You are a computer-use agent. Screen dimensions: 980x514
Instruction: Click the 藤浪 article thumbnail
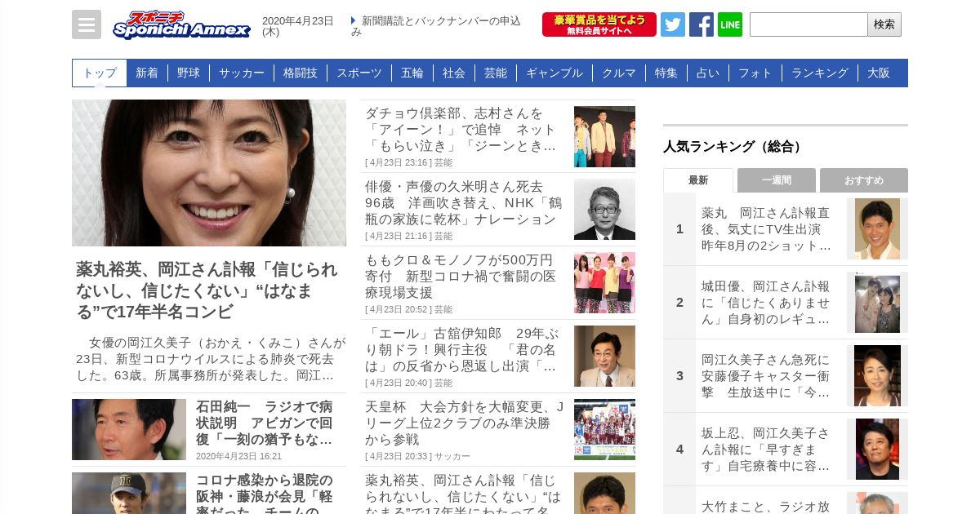[129, 493]
